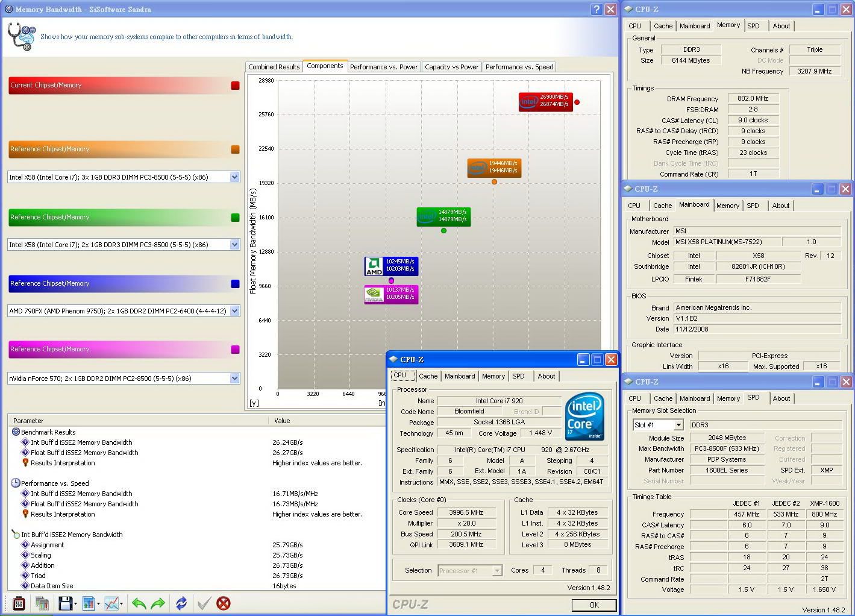Click the green Intel 14879MB/s chart marker
Viewport: 855px width, 616px height.
tap(443, 216)
